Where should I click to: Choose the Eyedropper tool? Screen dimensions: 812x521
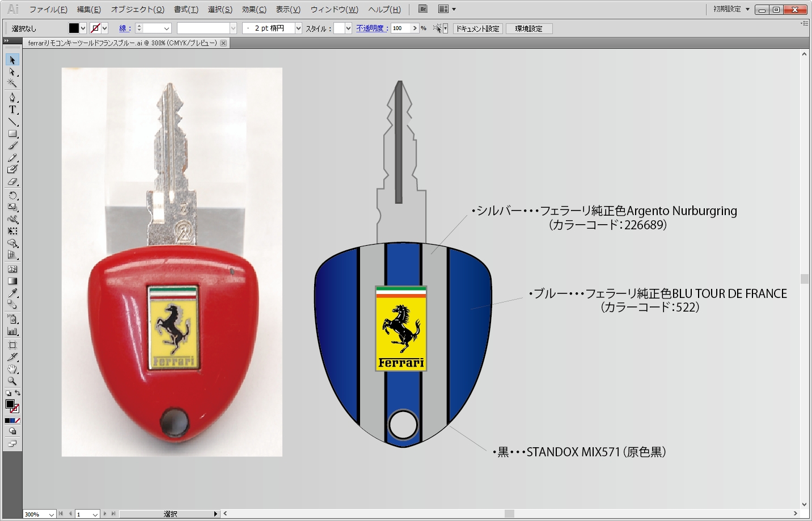(12, 293)
